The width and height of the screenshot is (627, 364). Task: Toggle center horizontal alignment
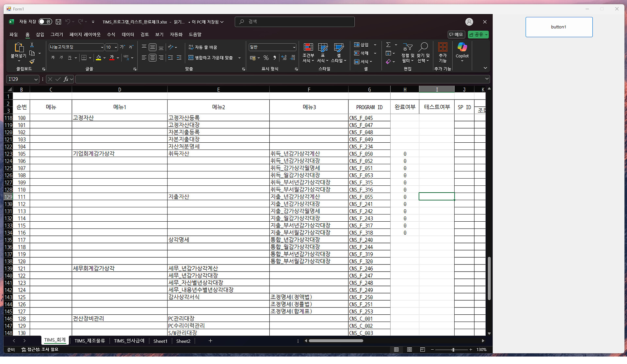[153, 58]
